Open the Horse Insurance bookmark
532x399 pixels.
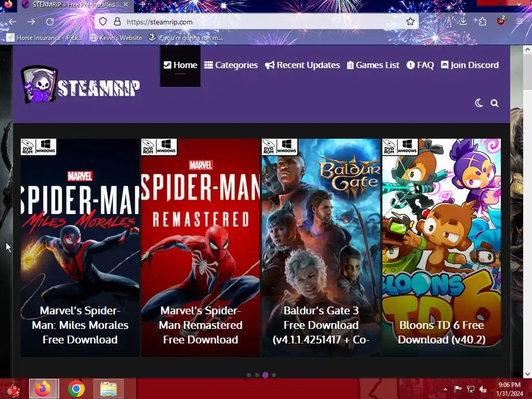tap(45, 37)
